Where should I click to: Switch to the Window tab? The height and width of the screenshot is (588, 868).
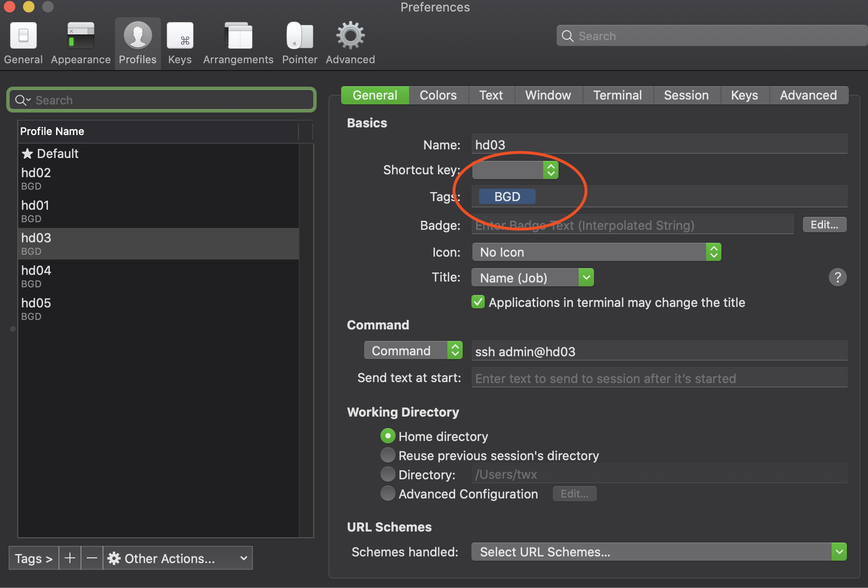[x=548, y=95]
